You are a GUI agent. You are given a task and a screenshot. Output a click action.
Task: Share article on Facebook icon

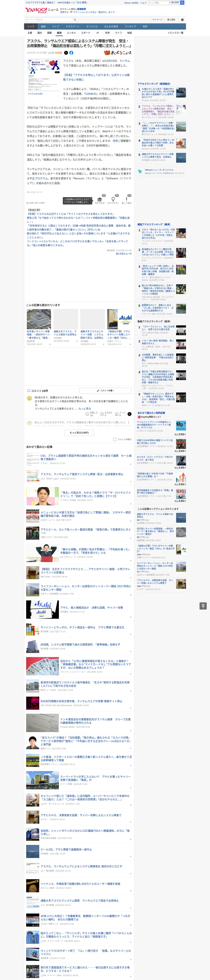click(x=71, y=53)
